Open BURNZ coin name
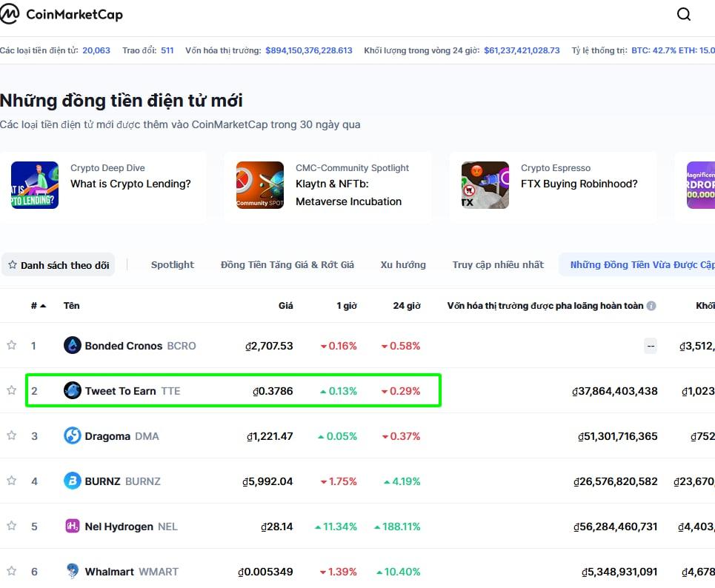 pyautogui.click(x=123, y=481)
